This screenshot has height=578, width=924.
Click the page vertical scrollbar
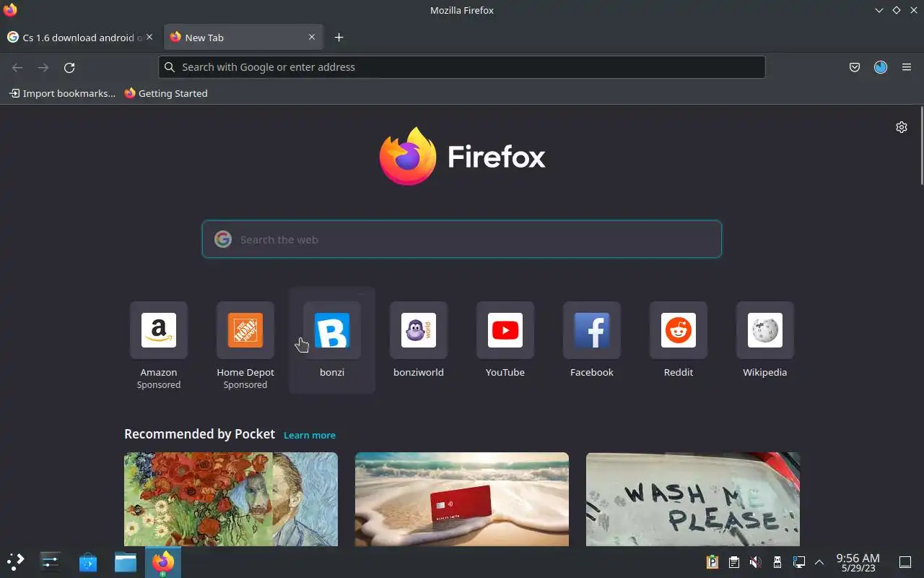tap(921, 147)
